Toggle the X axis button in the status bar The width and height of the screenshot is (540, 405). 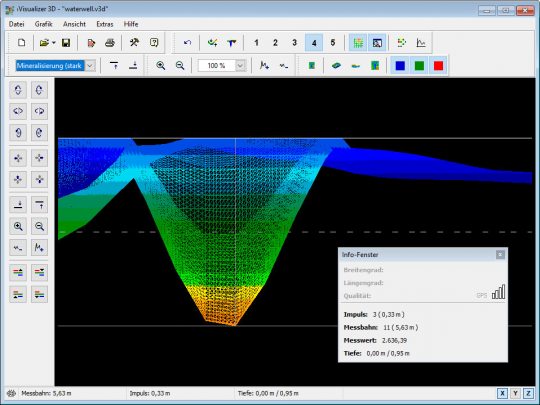(x=502, y=393)
